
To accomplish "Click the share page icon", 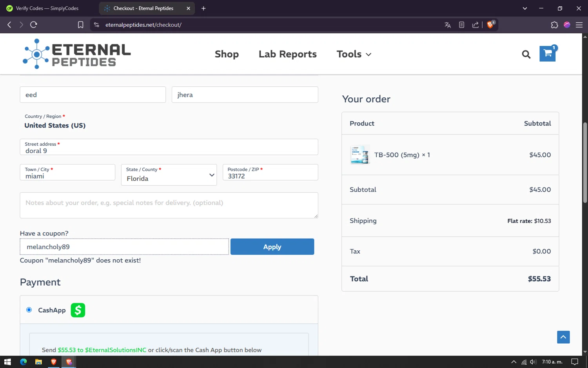I will 475,25.
